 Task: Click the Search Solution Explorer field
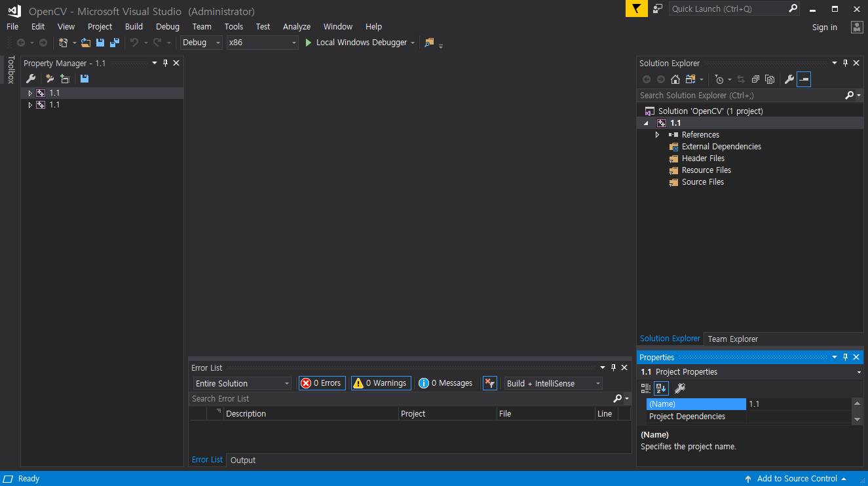pos(740,96)
